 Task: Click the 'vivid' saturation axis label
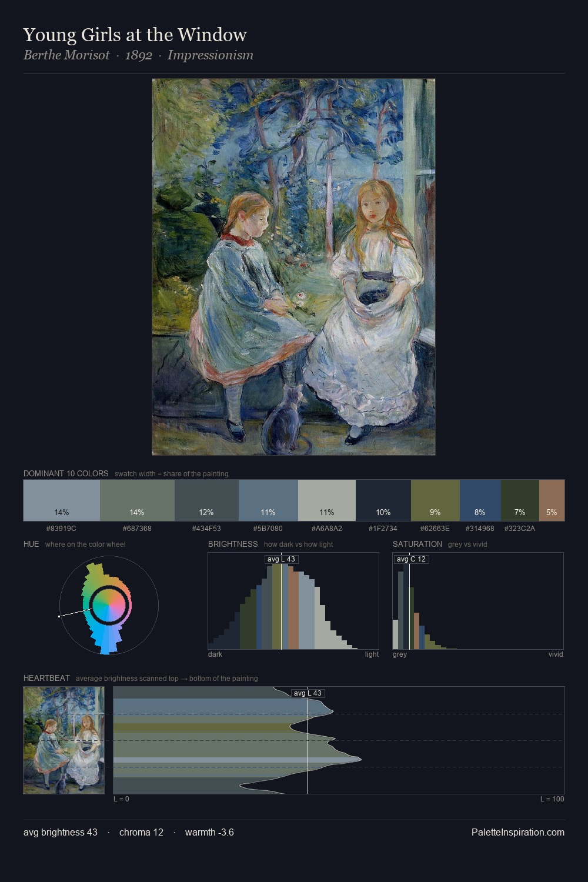pos(556,654)
